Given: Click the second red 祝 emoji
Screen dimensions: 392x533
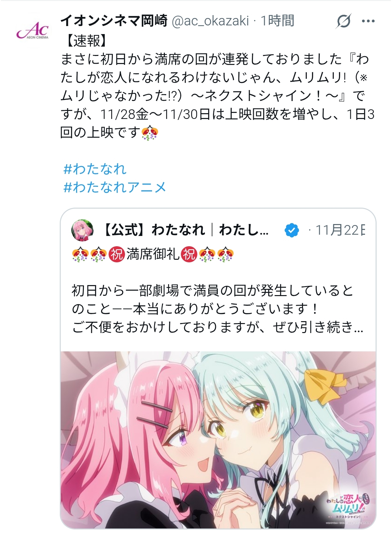Looking at the screenshot, I should 189,255.
